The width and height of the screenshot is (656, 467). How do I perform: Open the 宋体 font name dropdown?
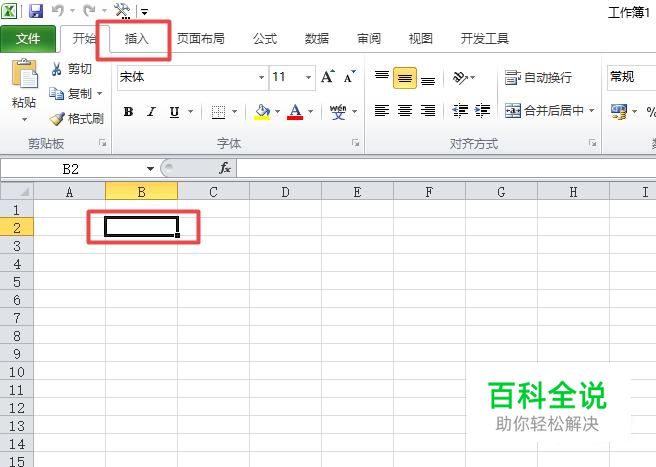(x=261, y=77)
